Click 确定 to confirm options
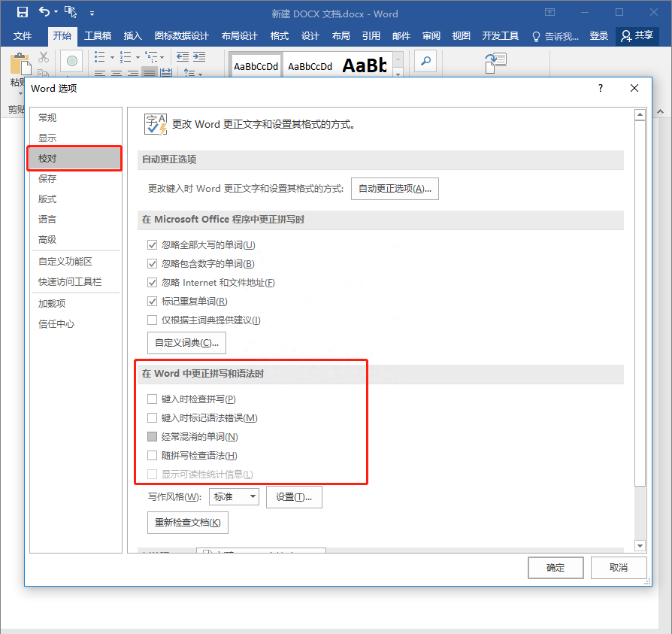Screen dimensions: 672x634 tap(555, 568)
